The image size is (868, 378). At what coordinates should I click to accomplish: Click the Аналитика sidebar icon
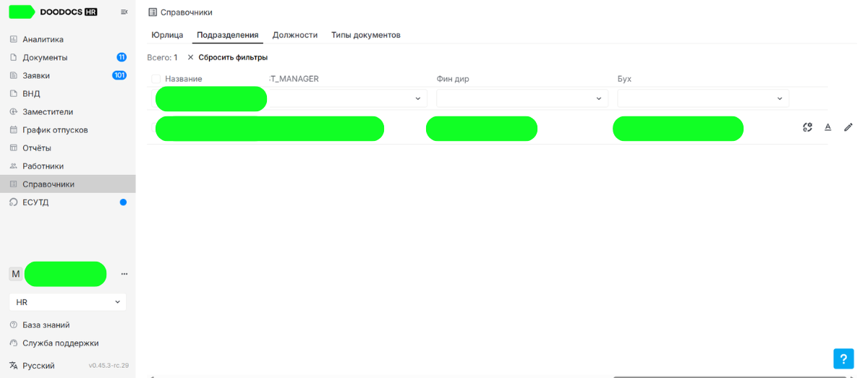tap(13, 39)
